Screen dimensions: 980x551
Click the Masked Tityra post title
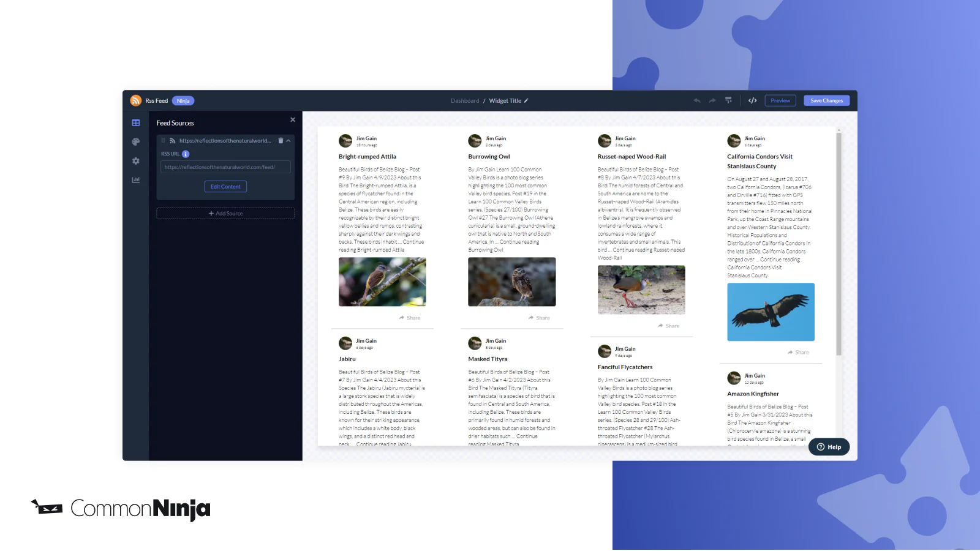tap(488, 359)
